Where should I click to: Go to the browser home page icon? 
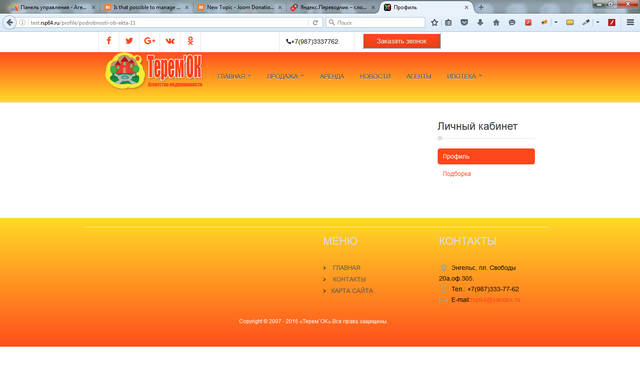[496, 22]
